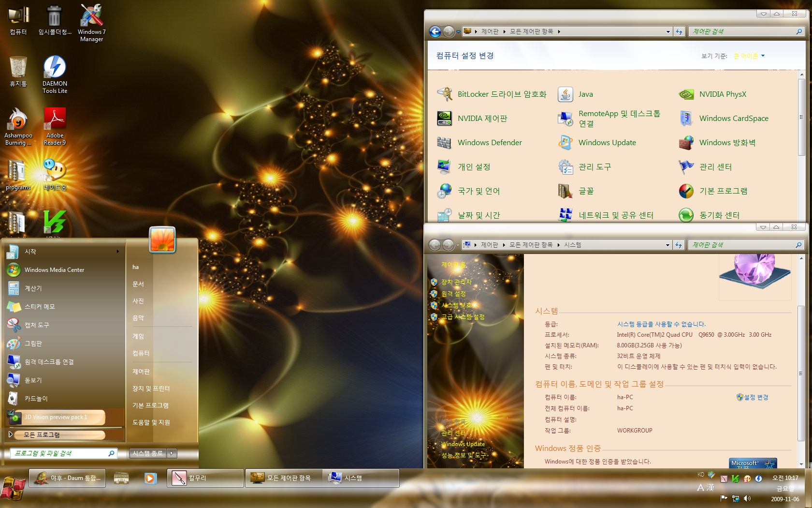Select Ashampoo Burning desktop icon
Viewport: 812px width, 508px height.
point(18,126)
